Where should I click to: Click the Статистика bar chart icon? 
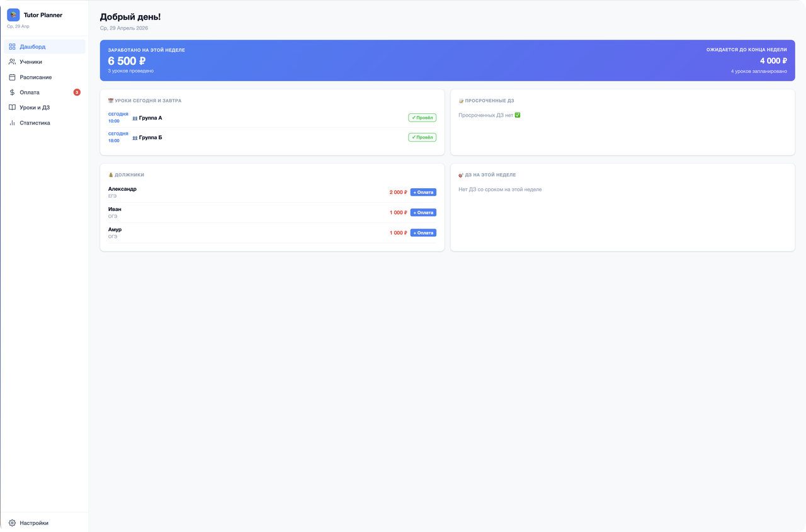point(12,123)
